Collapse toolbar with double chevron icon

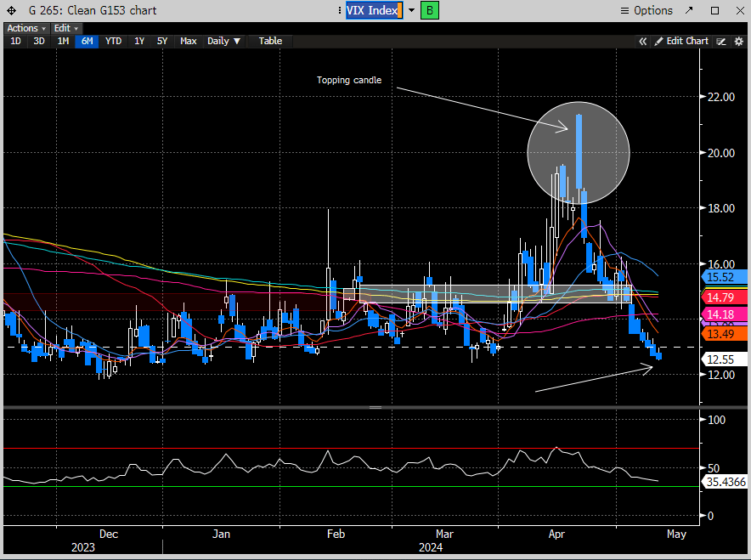point(643,41)
